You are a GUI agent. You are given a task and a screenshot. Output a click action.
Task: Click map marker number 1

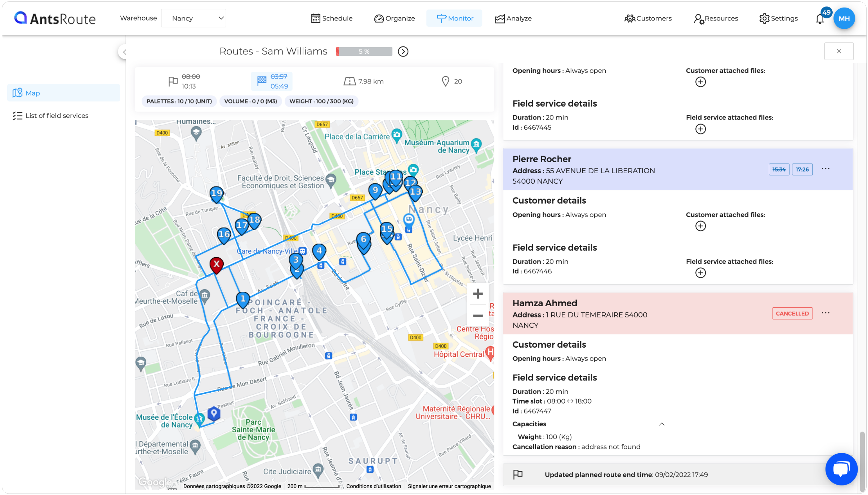pos(243,300)
